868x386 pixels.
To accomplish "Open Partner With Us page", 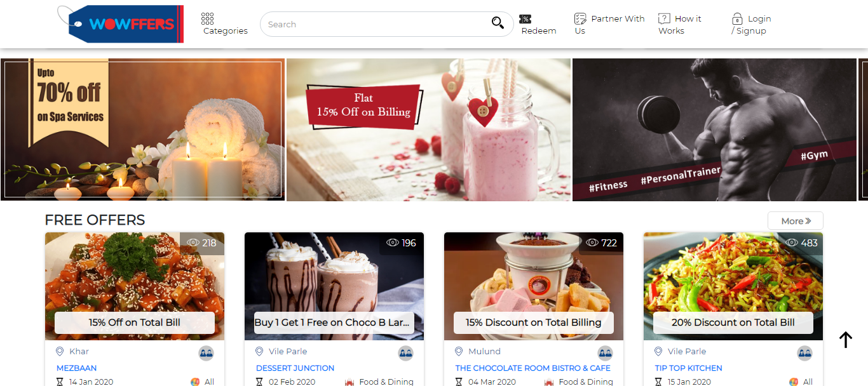I will coord(610,25).
